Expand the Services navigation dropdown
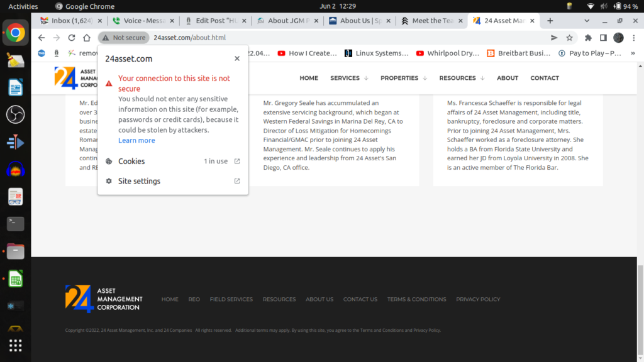The height and width of the screenshot is (362, 644). (x=349, y=78)
